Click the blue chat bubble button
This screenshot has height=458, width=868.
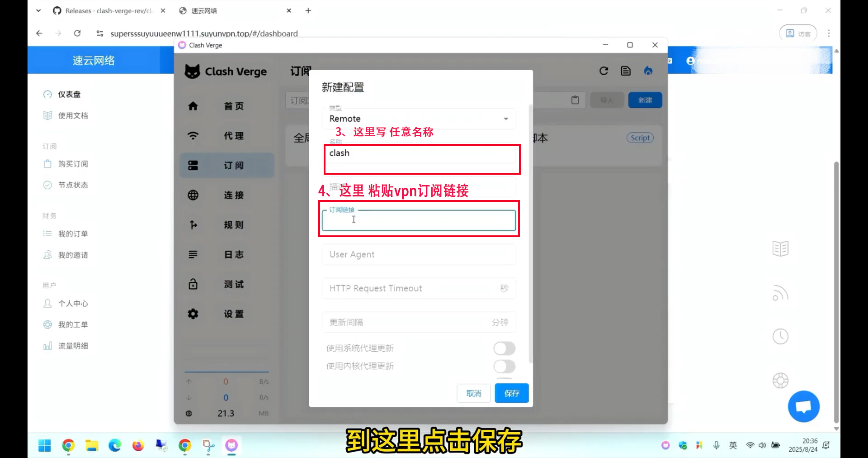pyautogui.click(x=803, y=406)
